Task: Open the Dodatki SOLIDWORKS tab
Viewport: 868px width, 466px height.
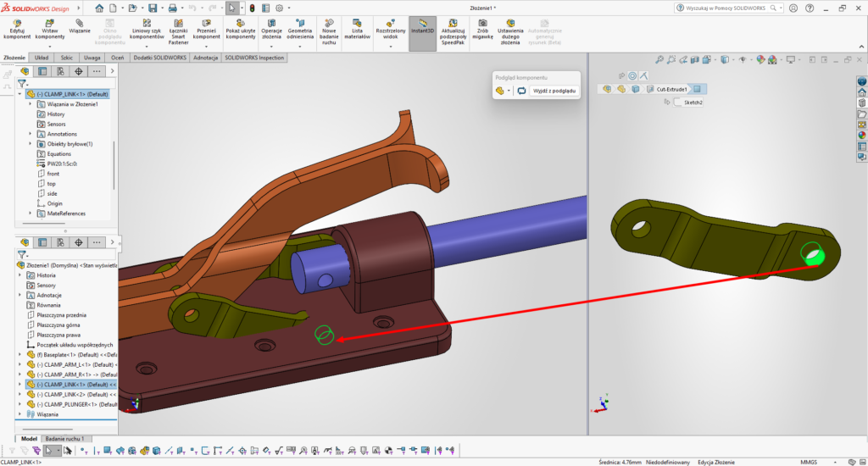Action: click(160, 58)
